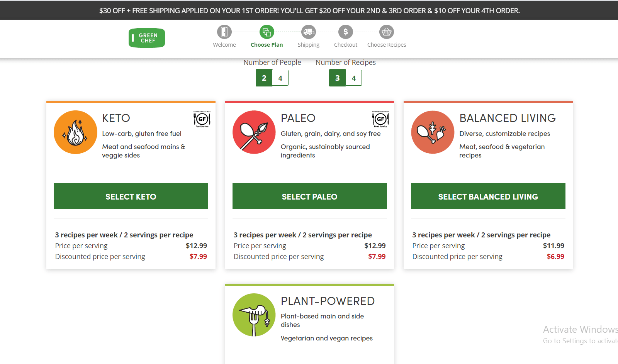The width and height of the screenshot is (618, 364).
Task: Click the Balanced Living food icon
Action: pyautogui.click(x=433, y=132)
